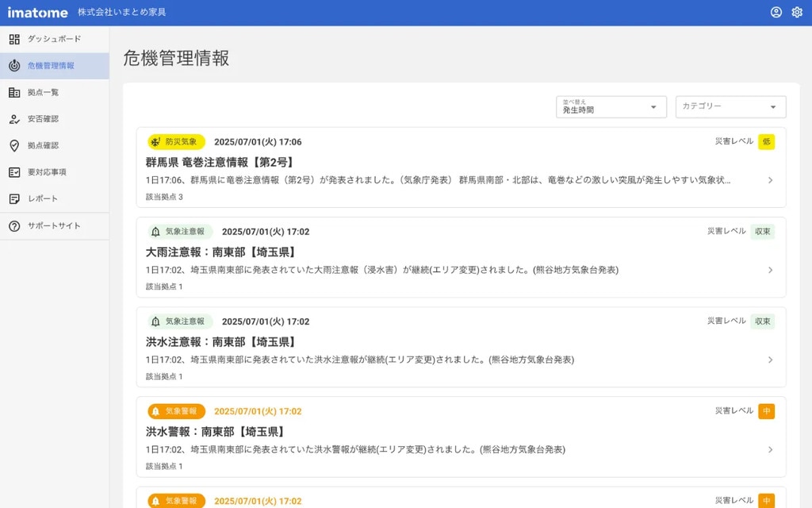This screenshot has height=508, width=812.
Task: Open the 洪水注意報：南東部【埼玉県】 alert title
Action: [x=220, y=342]
